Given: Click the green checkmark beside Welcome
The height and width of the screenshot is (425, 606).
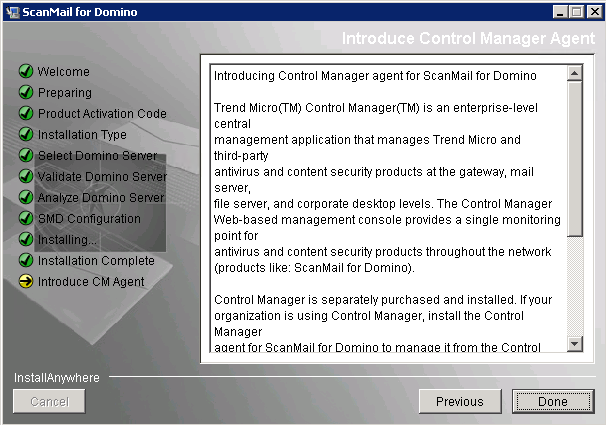Looking at the screenshot, I should coord(26,72).
